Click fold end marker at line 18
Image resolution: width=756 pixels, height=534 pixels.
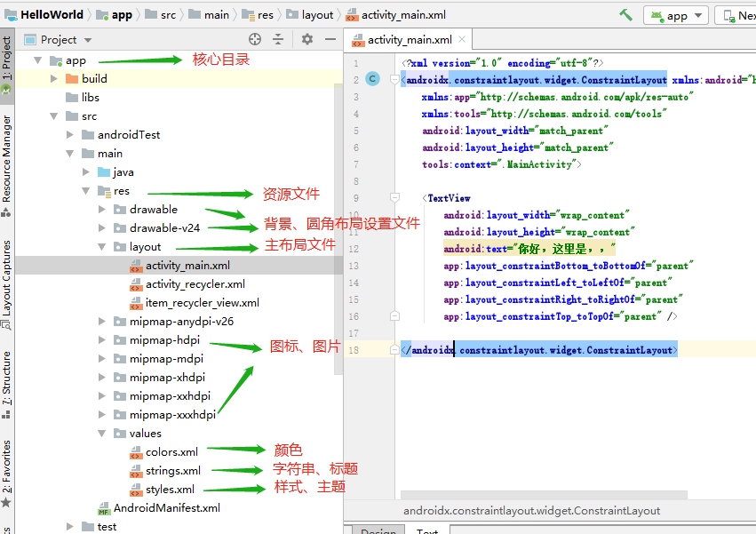394,350
